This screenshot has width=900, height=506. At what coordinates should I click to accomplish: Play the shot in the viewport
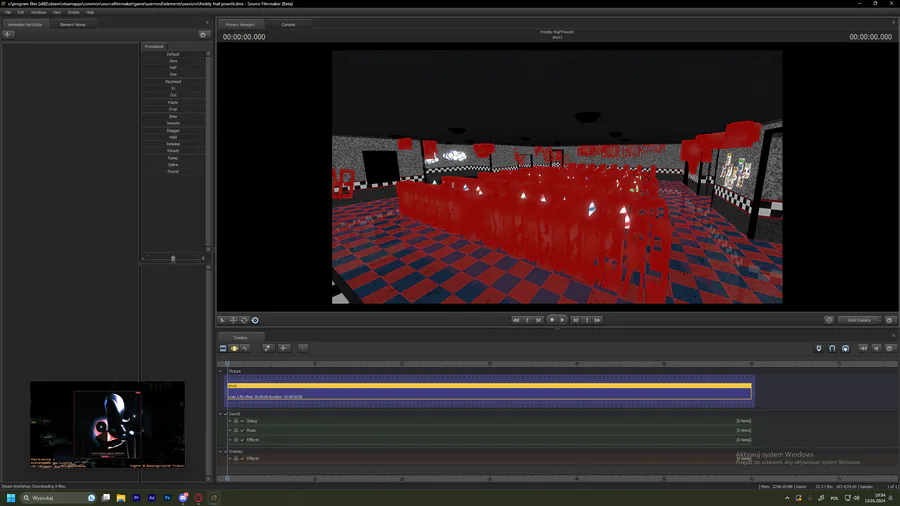[x=562, y=320]
